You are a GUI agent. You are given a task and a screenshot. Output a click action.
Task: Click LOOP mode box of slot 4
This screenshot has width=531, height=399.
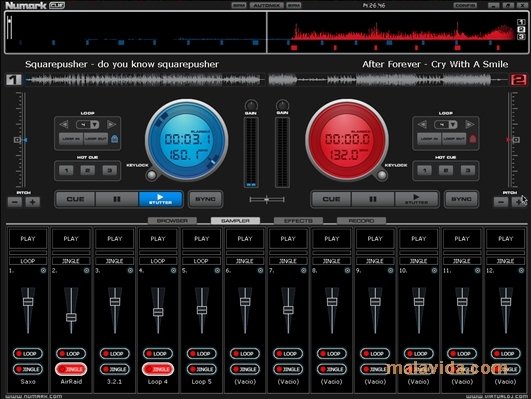tap(158, 261)
